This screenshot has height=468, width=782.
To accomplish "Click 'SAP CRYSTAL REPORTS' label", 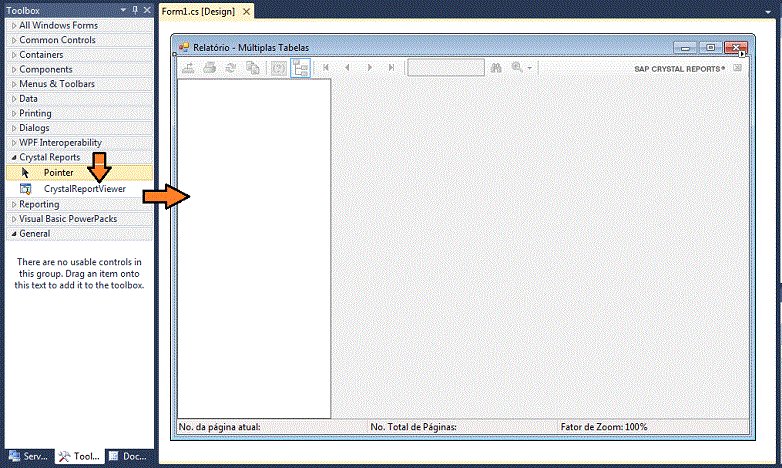I will pos(679,69).
